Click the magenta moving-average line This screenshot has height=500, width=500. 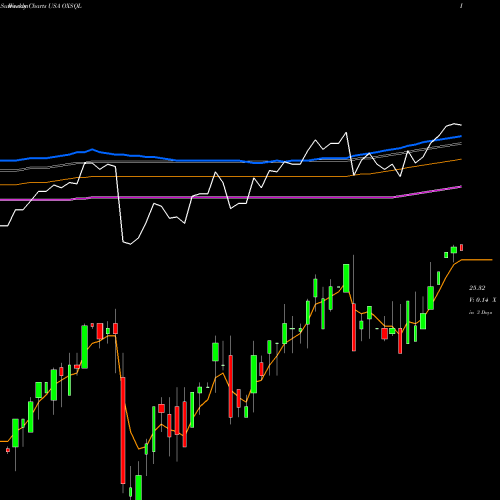[x=231, y=197]
